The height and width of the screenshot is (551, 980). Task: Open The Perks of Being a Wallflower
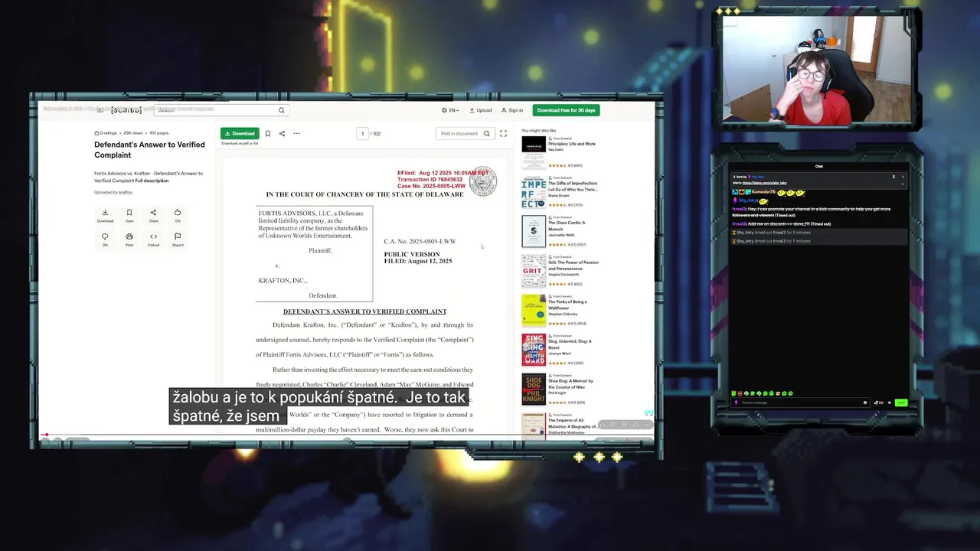[567, 305]
